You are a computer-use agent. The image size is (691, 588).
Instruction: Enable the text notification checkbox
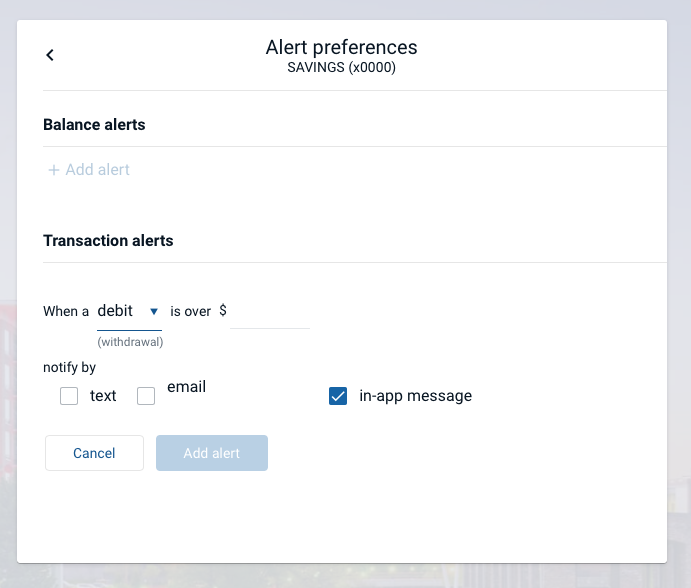click(x=69, y=396)
